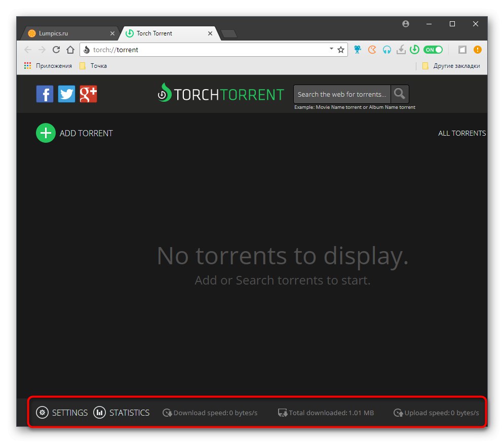Open Settings via the gear icon

(43, 413)
